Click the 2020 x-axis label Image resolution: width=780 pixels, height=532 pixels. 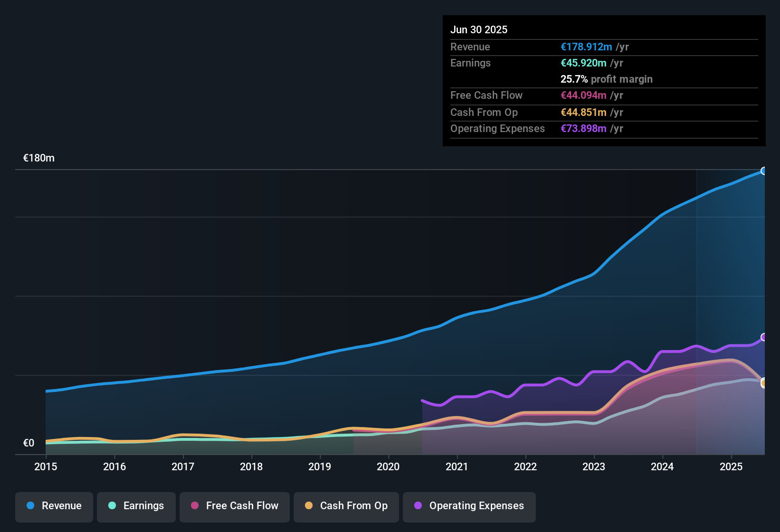click(388, 466)
